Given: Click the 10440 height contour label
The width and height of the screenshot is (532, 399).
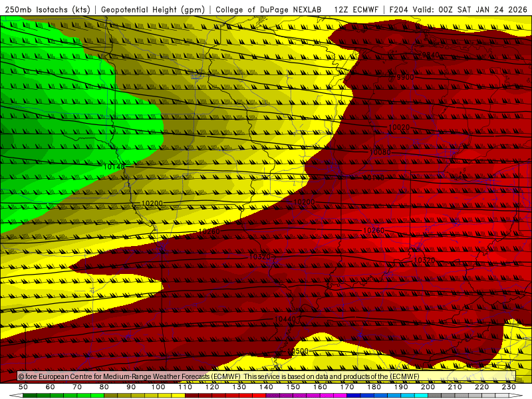Looking at the screenshot, I should click(x=285, y=319).
